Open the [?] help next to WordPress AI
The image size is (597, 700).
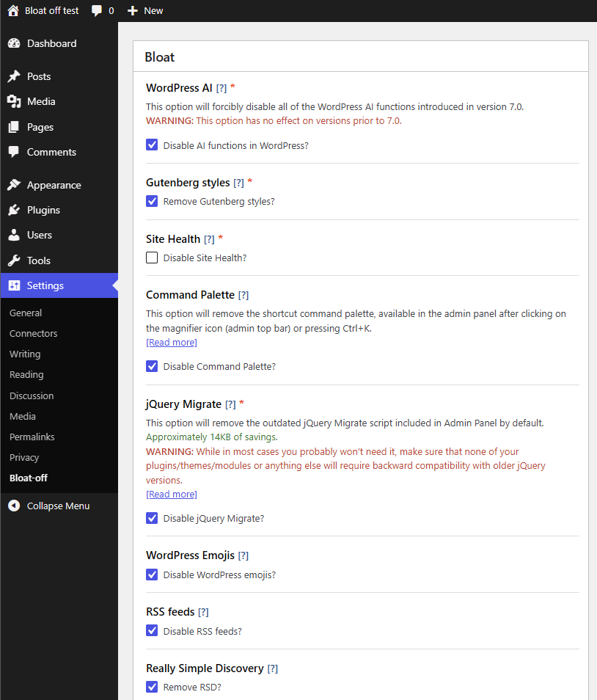click(221, 88)
